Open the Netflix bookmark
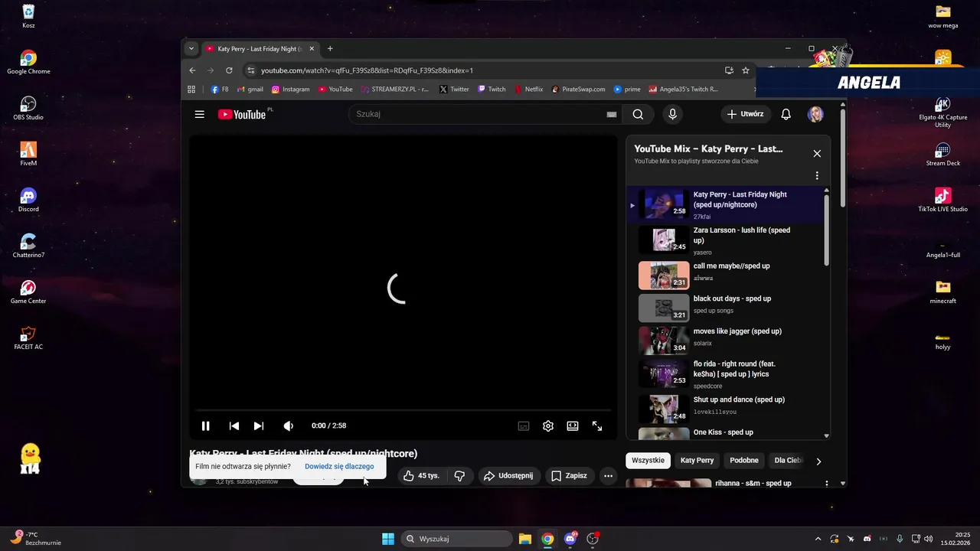This screenshot has height=551, width=980. point(528,90)
